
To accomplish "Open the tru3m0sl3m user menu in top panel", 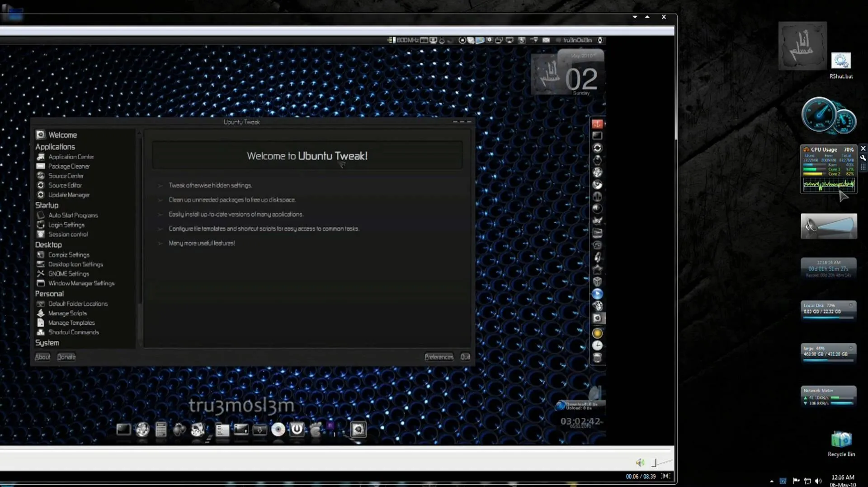I will click(577, 40).
